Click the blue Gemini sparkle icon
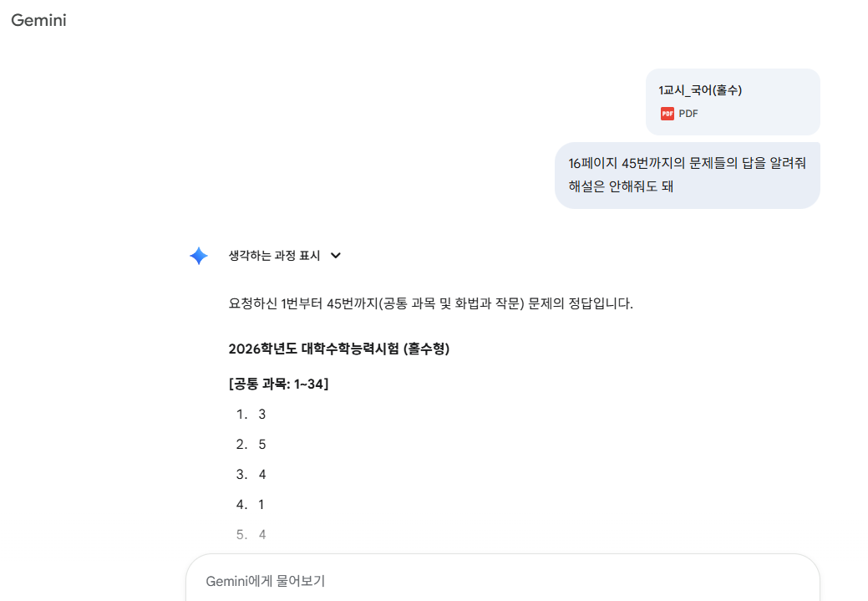The height and width of the screenshot is (601, 868). pyautogui.click(x=199, y=256)
